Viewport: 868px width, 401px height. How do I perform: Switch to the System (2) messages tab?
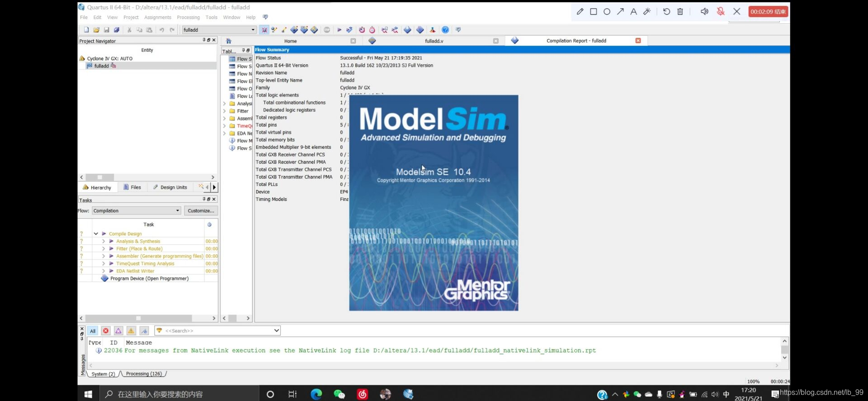click(x=103, y=374)
